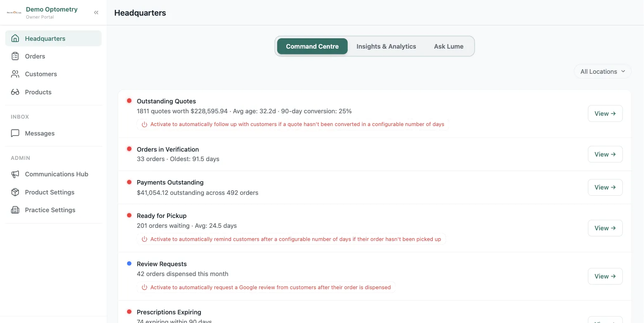Activate automatic quote follow-up
Image resolution: width=644 pixels, height=323 pixels.
click(293, 124)
